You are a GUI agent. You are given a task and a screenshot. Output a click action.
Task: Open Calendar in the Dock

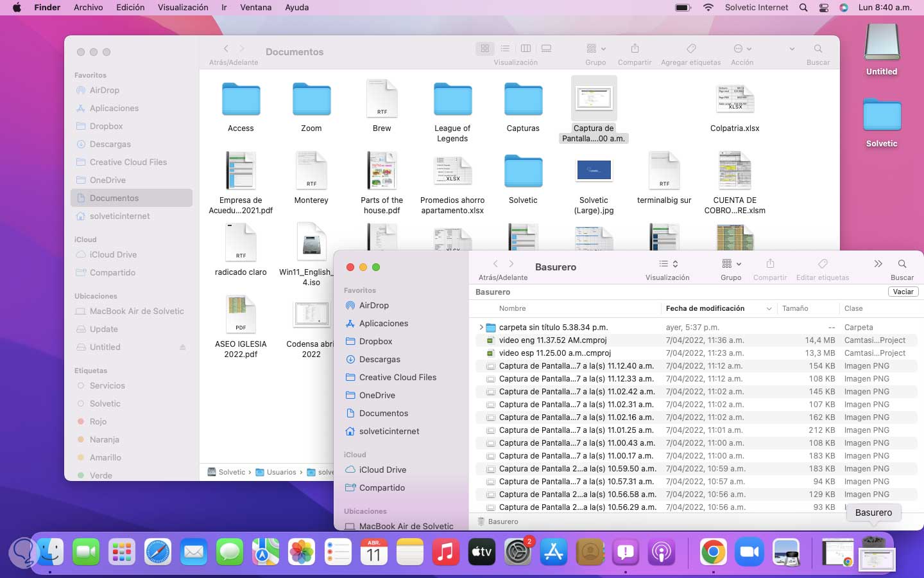[x=374, y=551]
